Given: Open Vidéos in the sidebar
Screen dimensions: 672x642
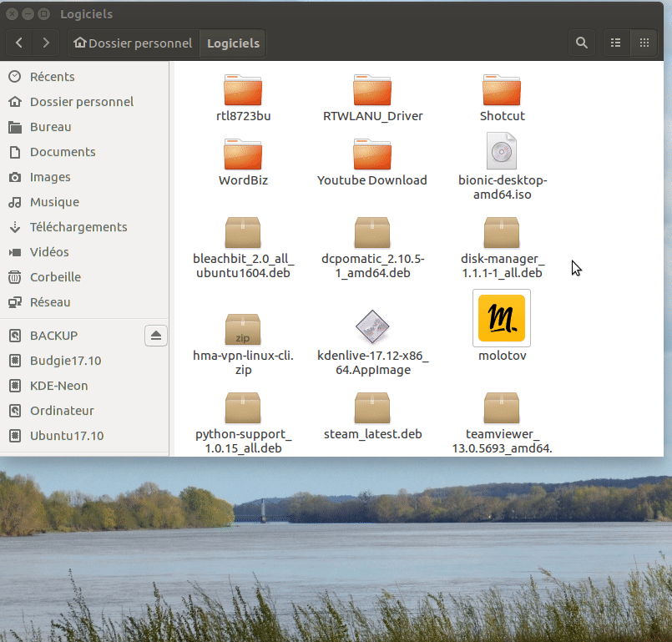Looking at the screenshot, I should [84, 252].
